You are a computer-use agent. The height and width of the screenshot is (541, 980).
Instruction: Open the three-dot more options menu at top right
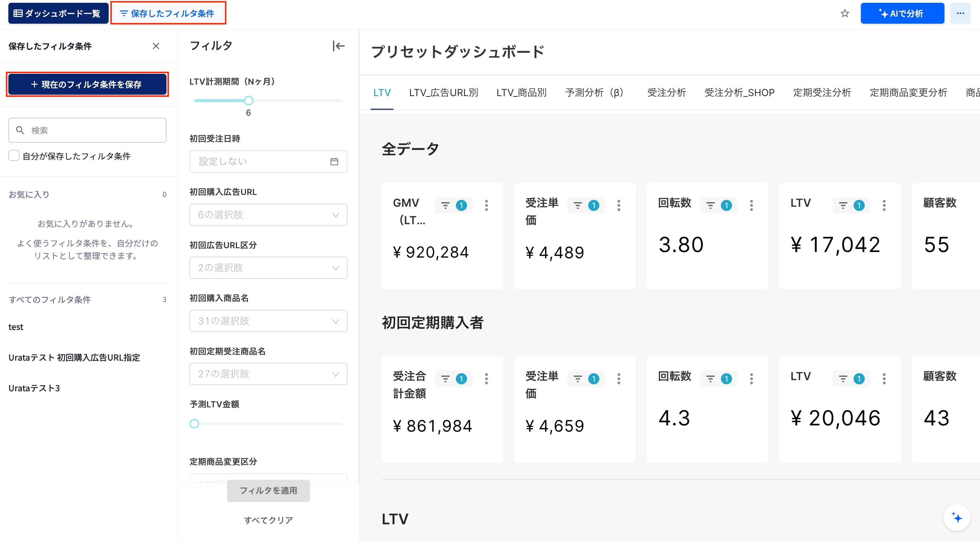(960, 13)
